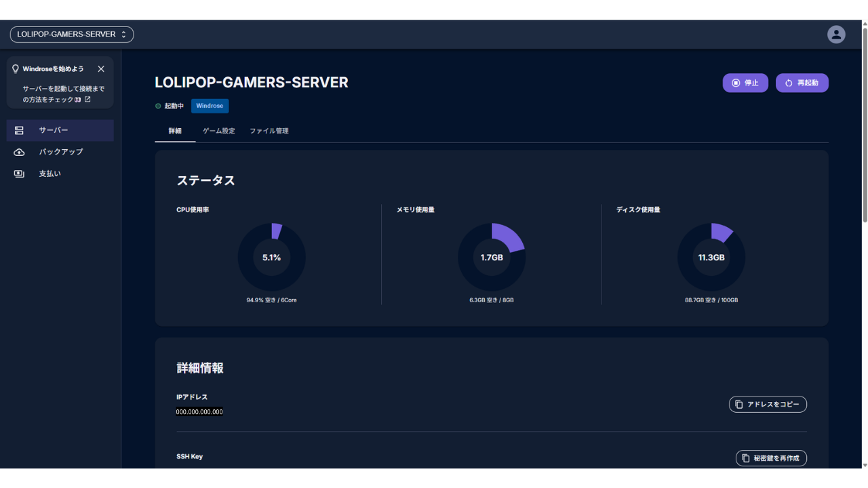Screen dimensions: 868x488
Task: Click the SSH Key label
Action: point(190,457)
